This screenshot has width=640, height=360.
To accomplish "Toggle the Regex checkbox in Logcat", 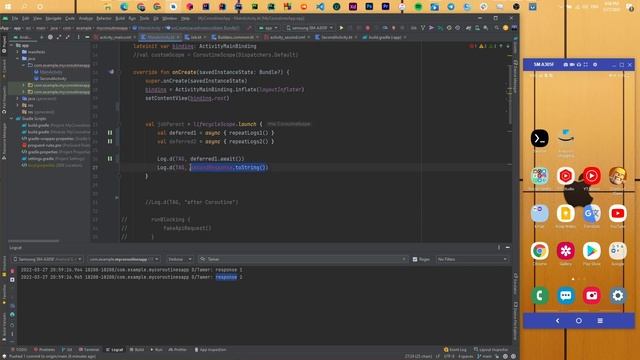I will (415, 259).
